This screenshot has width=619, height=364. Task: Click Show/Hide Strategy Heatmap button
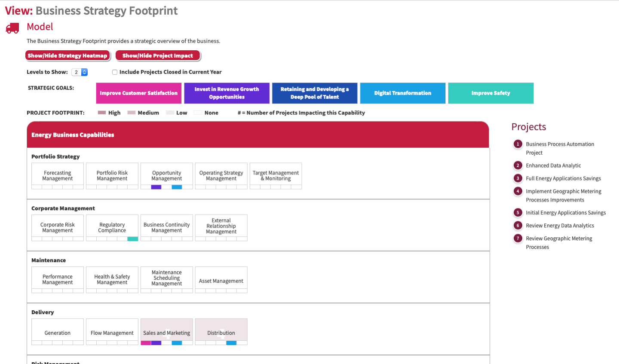67,55
